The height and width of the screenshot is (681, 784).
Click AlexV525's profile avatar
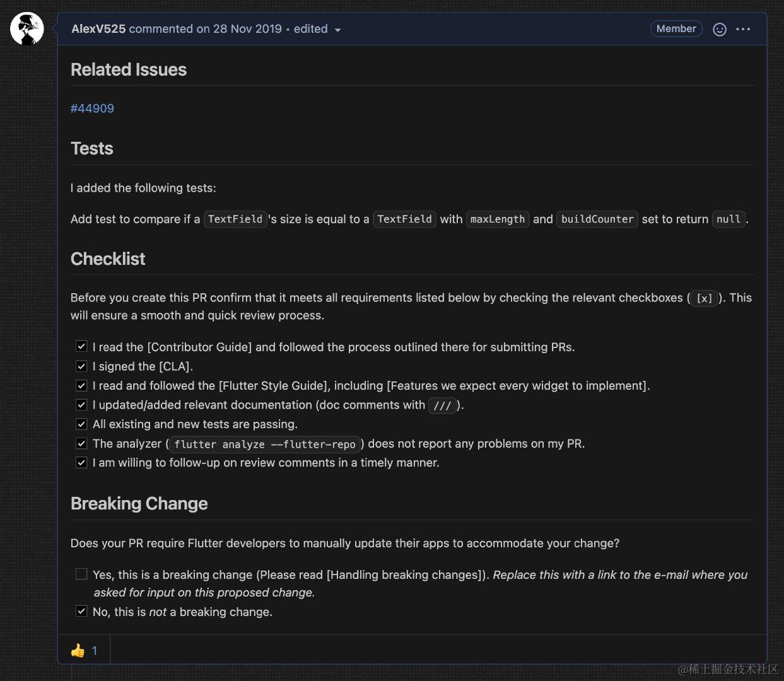pos(27,29)
